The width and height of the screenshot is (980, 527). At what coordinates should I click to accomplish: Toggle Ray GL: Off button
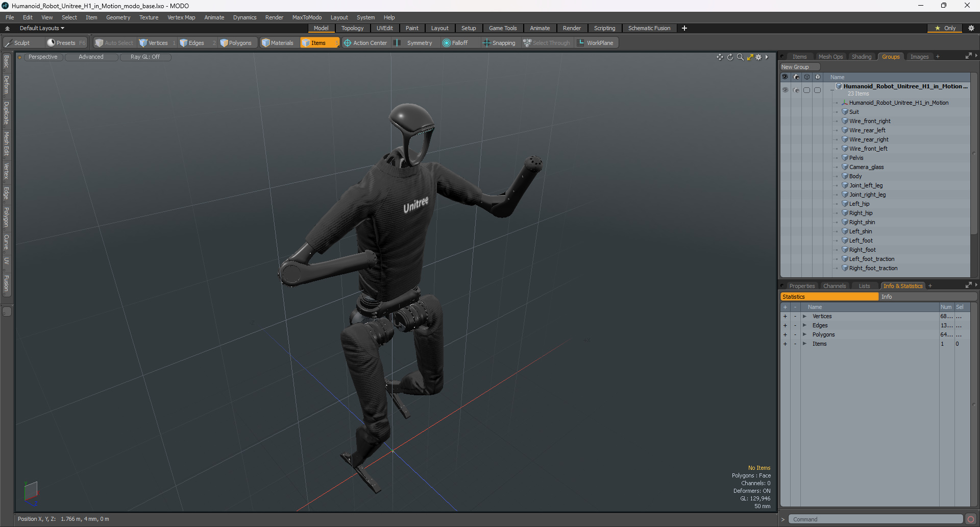coord(145,57)
